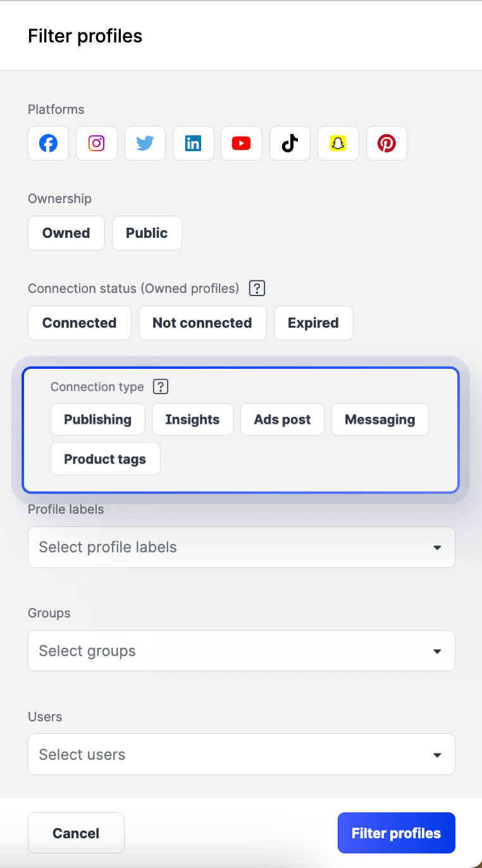The height and width of the screenshot is (868, 482).
Task: Filter by the Snapchat platform icon
Action: pos(338,144)
